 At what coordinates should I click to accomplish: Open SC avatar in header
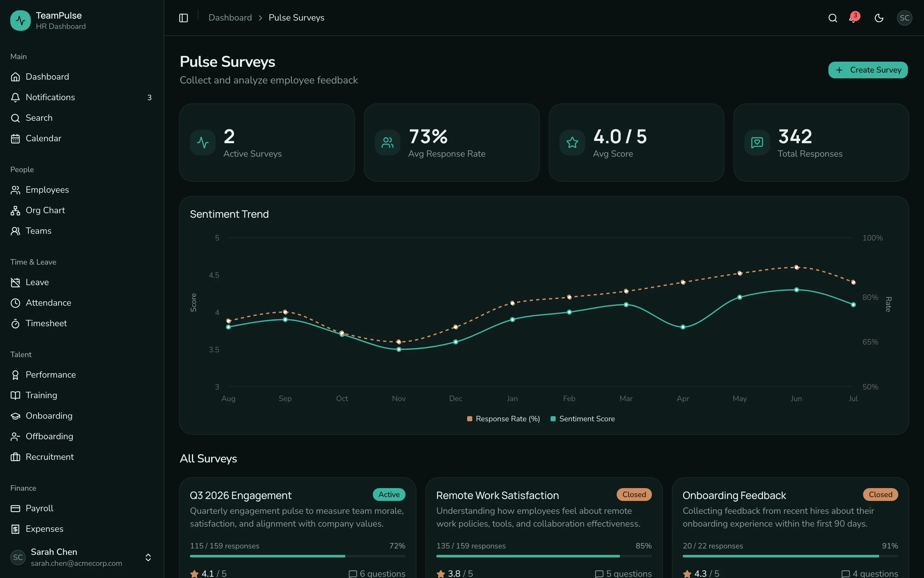tap(904, 18)
